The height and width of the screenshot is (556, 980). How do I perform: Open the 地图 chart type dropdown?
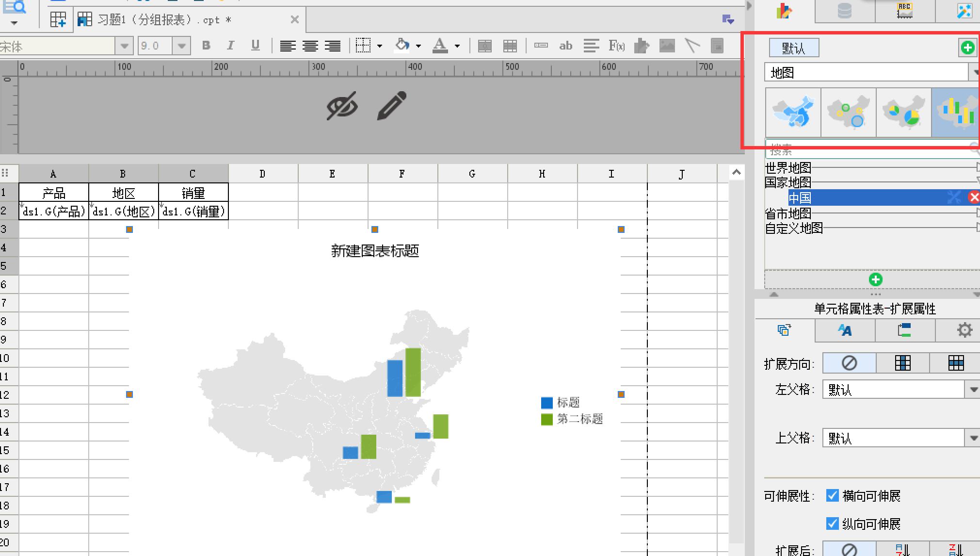(x=975, y=72)
